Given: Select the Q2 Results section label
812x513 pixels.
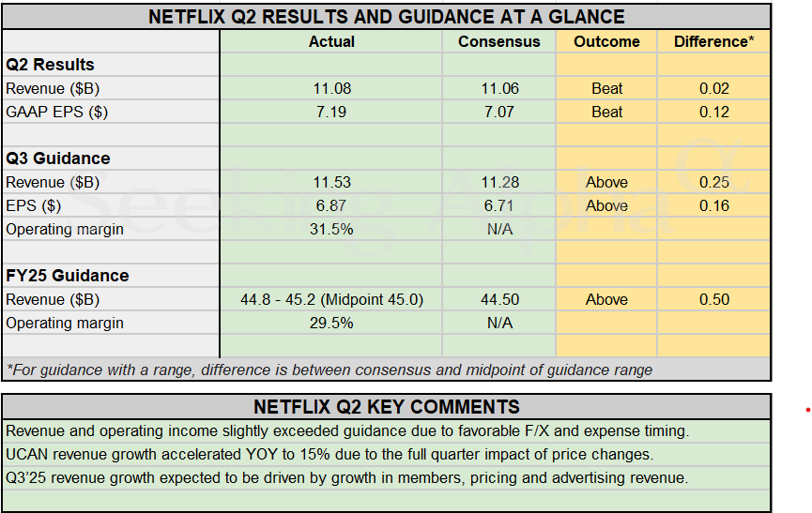Looking at the screenshot, I should pyautogui.click(x=50, y=65).
